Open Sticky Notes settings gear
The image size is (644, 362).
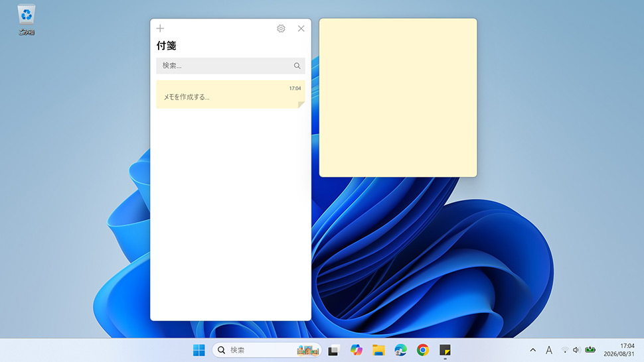point(281,29)
